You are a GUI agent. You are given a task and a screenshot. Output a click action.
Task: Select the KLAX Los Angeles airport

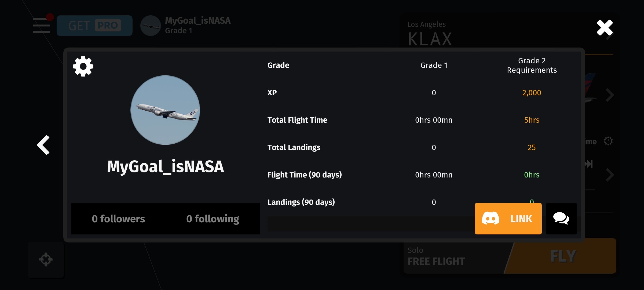pos(430,34)
